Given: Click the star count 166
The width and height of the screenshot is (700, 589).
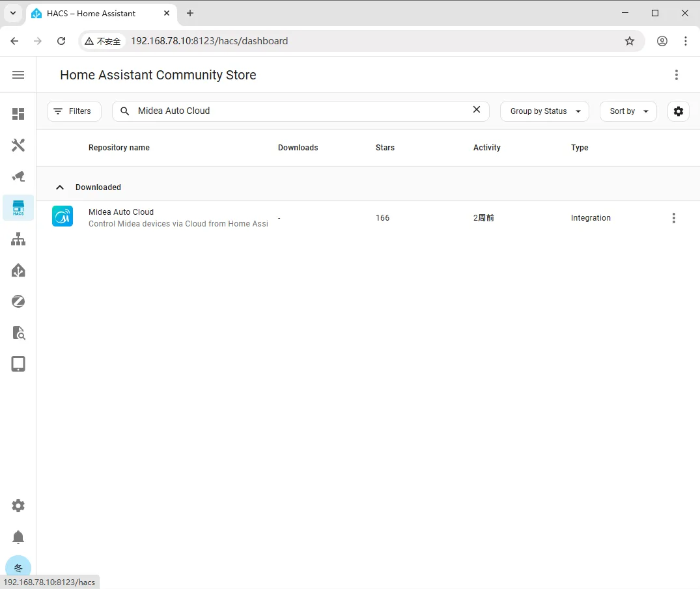Looking at the screenshot, I should (x=382, y=218).
